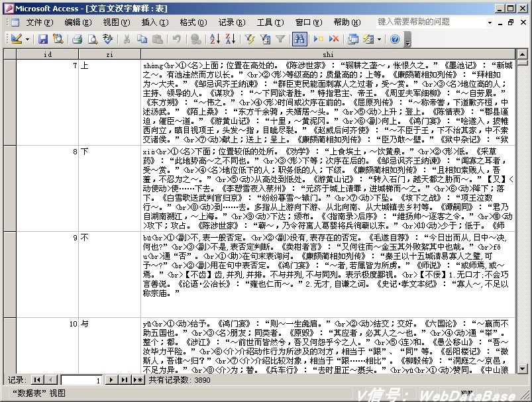Click the Cut scissors icon

127,39
